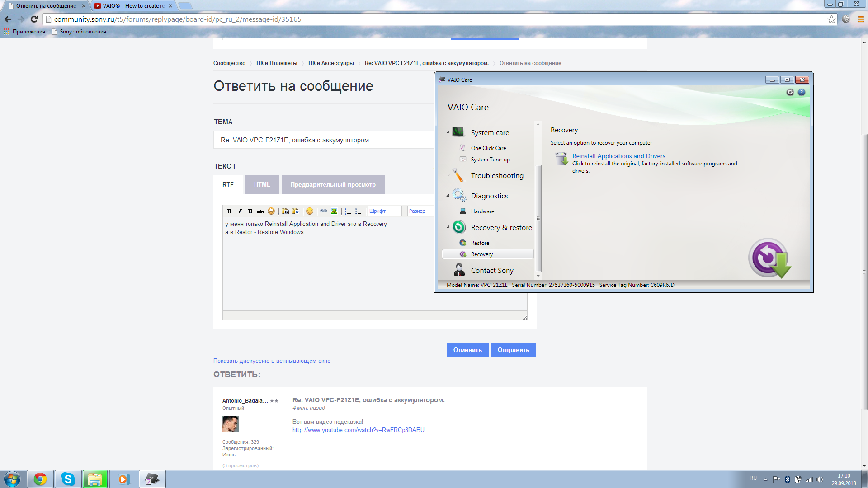The image size is (868, 488).
Task: Click the Recovery & restore green icon
Action: click(459, 227)
